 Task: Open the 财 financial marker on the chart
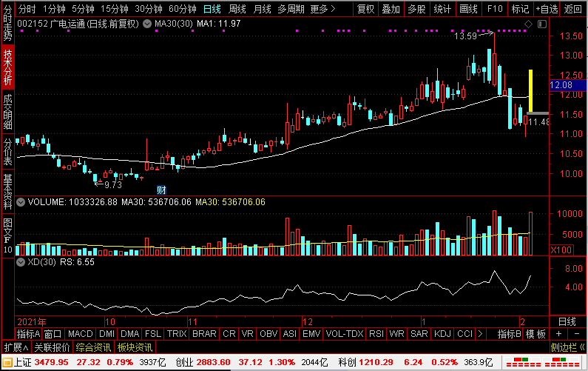point(161,190)
